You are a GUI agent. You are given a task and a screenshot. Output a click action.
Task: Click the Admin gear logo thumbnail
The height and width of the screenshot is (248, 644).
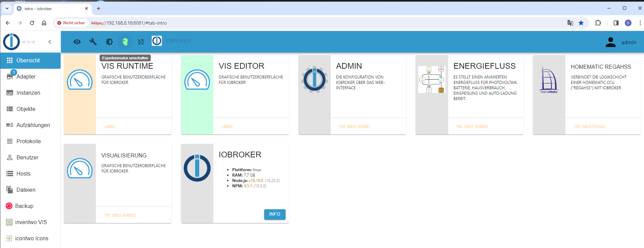point(315,80)
